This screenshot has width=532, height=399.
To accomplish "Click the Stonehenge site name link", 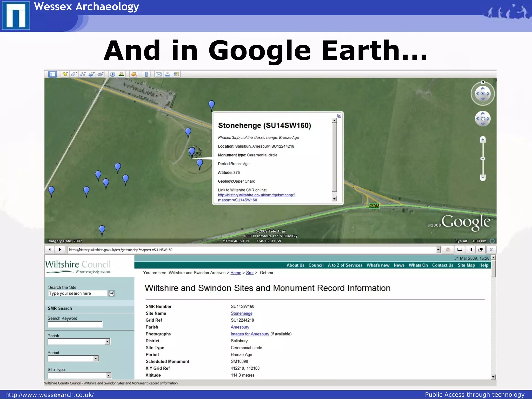I will pos(242,314).
